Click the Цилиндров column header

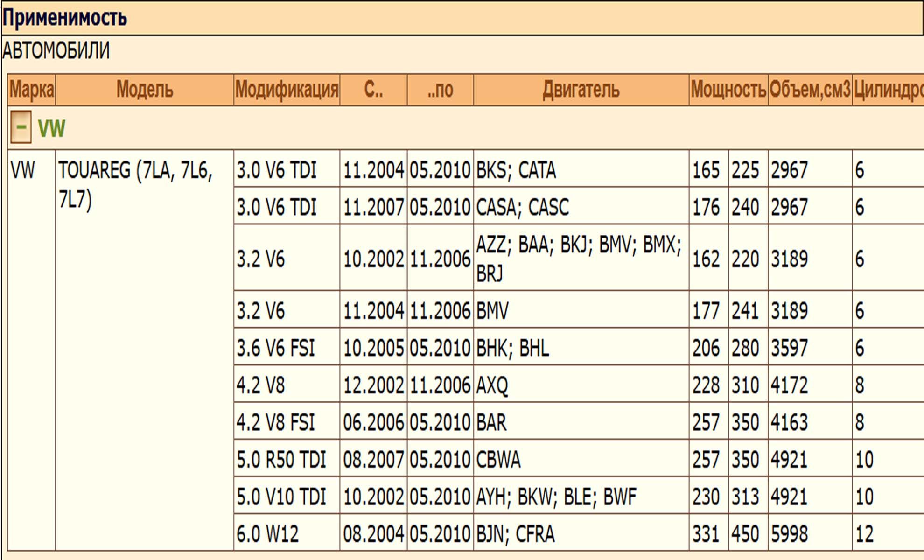coord(888,90)
